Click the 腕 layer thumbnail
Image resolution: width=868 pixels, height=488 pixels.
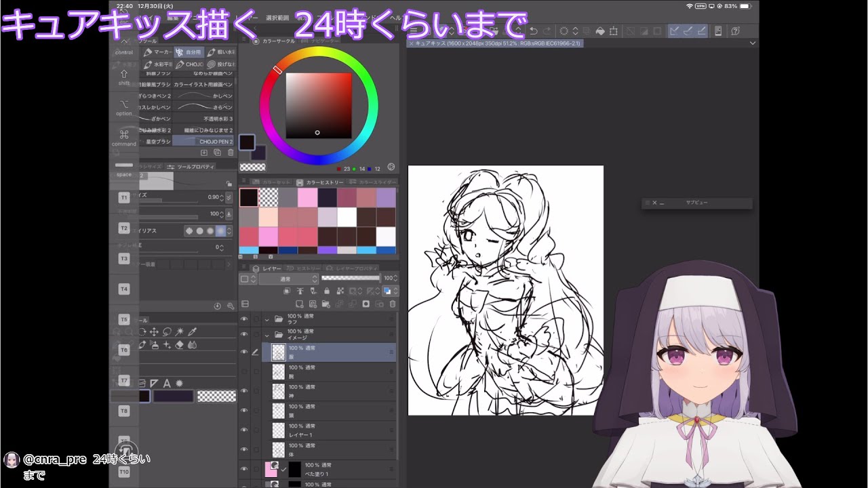pyautogui.click(x=278, y=371)
